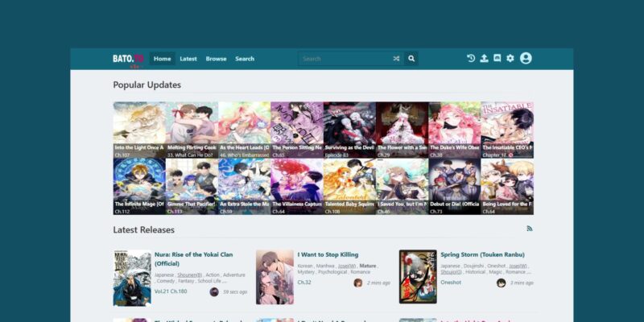Open site settings gear icon
Image resolution: width=644 pixels, height=322 pixels.
click(510, 58)
